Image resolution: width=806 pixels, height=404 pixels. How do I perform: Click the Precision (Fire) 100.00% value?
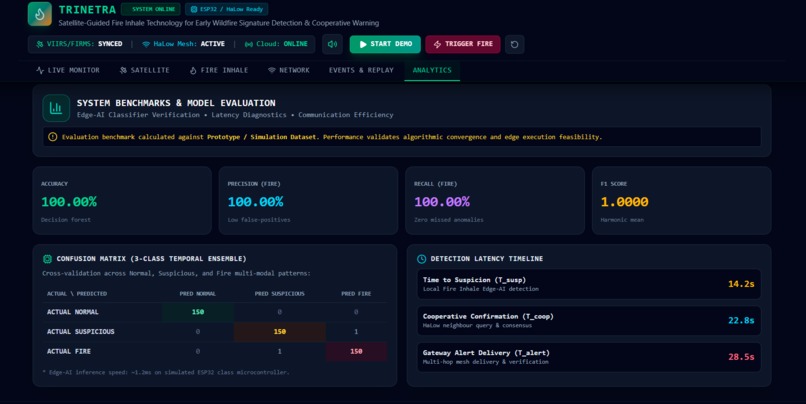(x=255, y=202)
